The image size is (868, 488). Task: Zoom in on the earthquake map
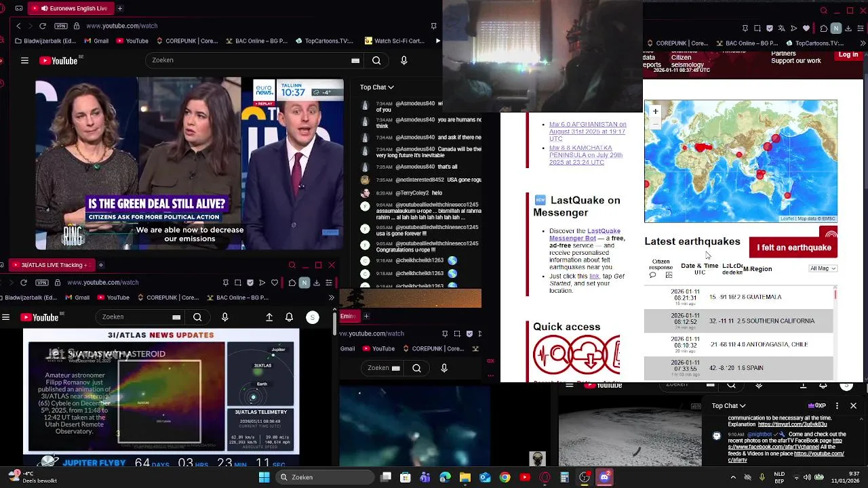pyautogui.click(x=655, y=111)
